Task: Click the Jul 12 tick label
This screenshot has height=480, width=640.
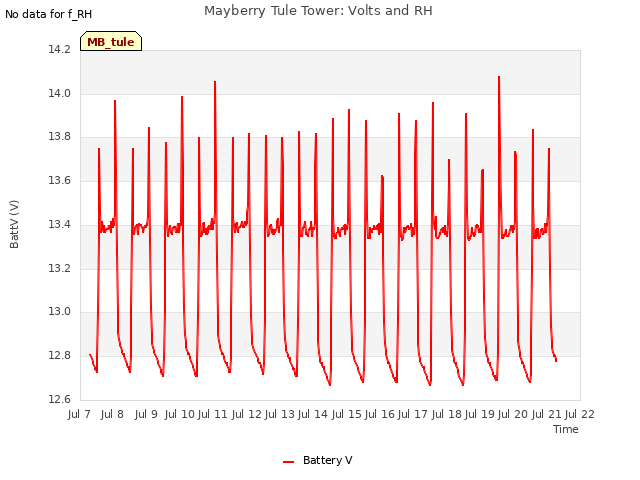Action: (x=247, y=414)
